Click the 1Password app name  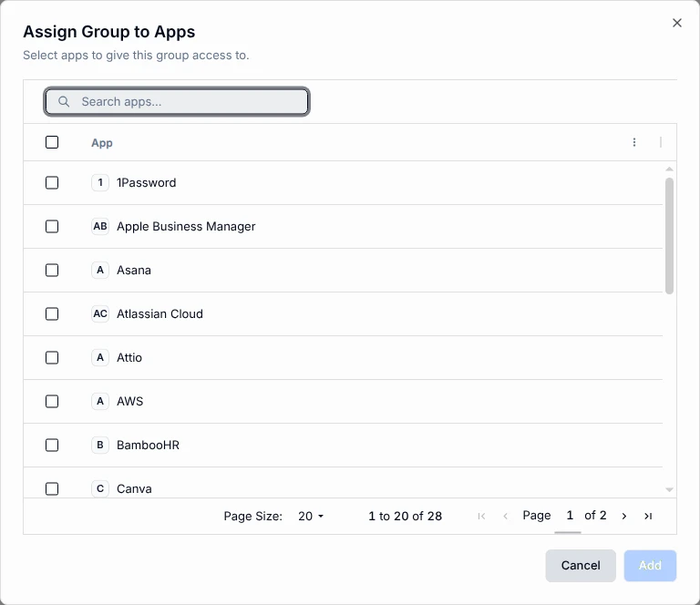tap(147, 182)
